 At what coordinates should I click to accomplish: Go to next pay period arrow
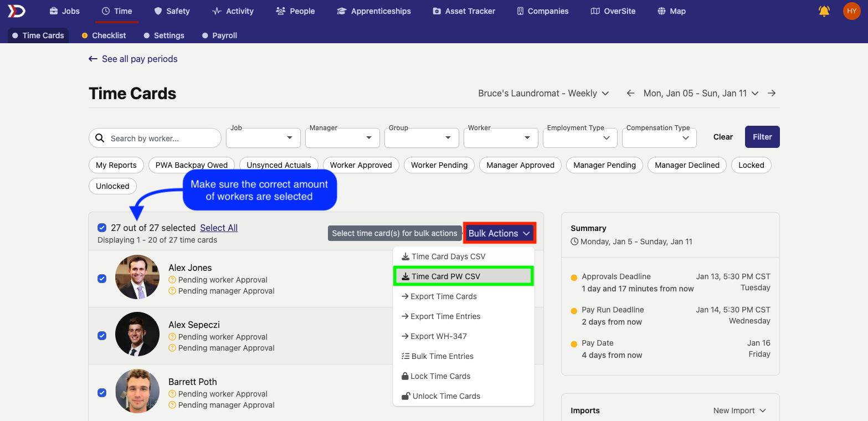pyautogui.click(x=772, y=94)
